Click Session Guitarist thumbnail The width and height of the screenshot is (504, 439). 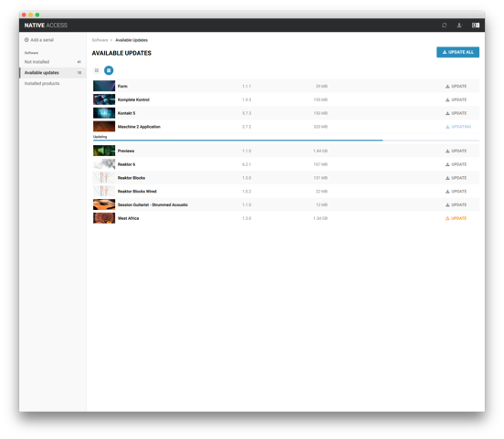[104, 204]
